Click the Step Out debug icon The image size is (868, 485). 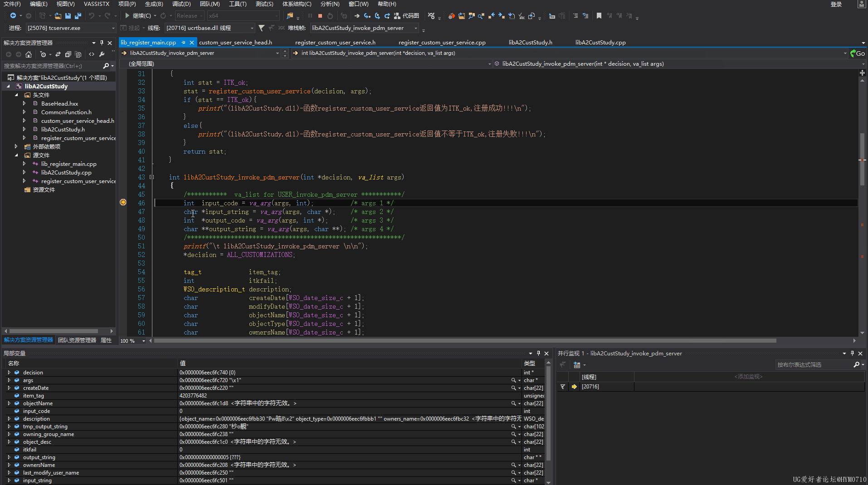click(387, 16)
